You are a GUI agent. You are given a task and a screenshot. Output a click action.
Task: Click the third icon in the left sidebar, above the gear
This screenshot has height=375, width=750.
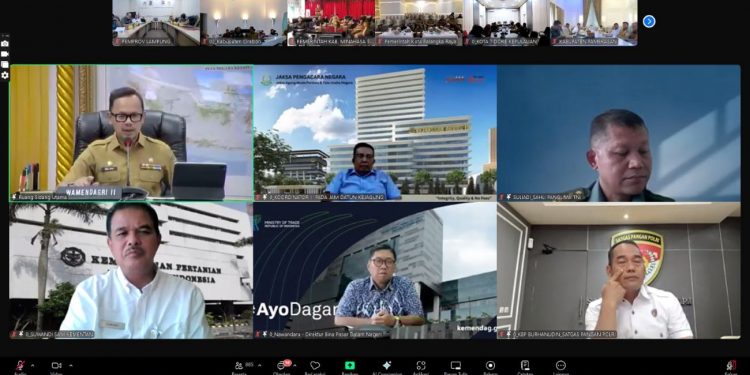coord(5,65)
